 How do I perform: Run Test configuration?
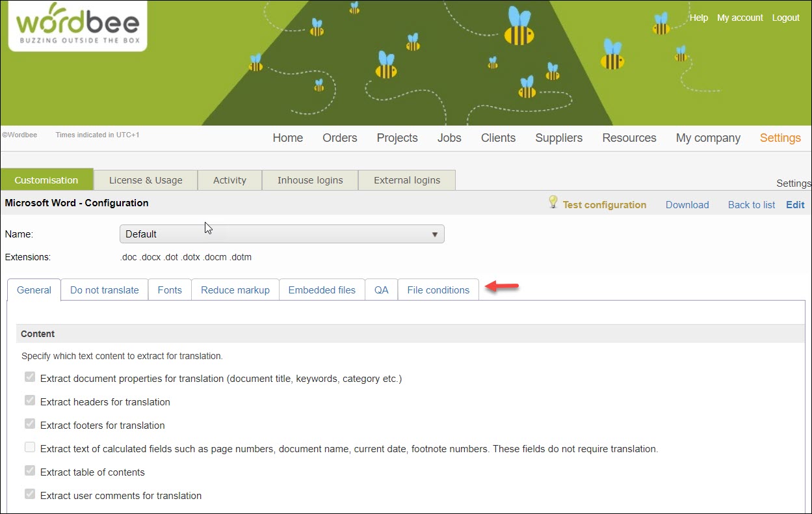(604, 205)
